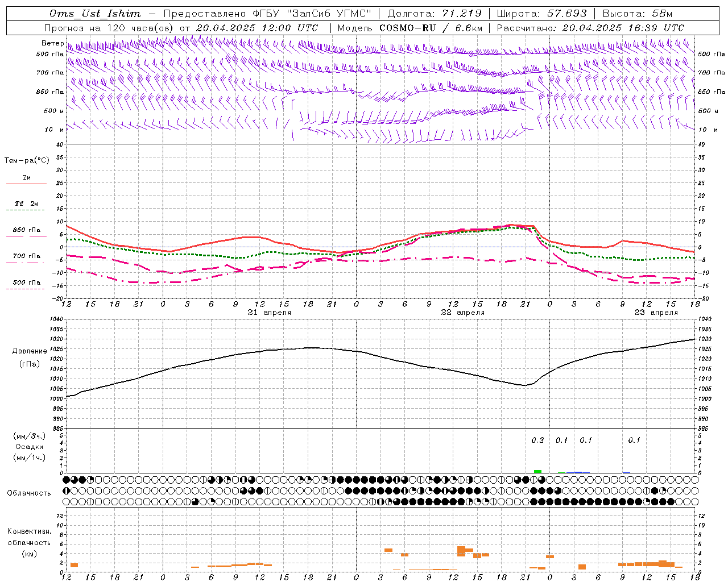Click the "21 апреля" date label
The height and width of the screenshot is (582, 728).
269,313
